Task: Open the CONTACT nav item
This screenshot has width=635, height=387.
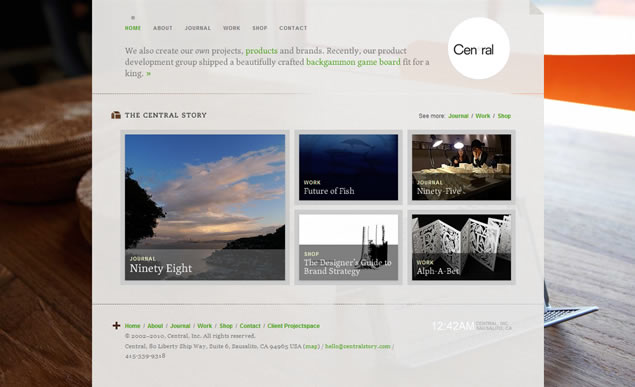Action: coord(293,28)
